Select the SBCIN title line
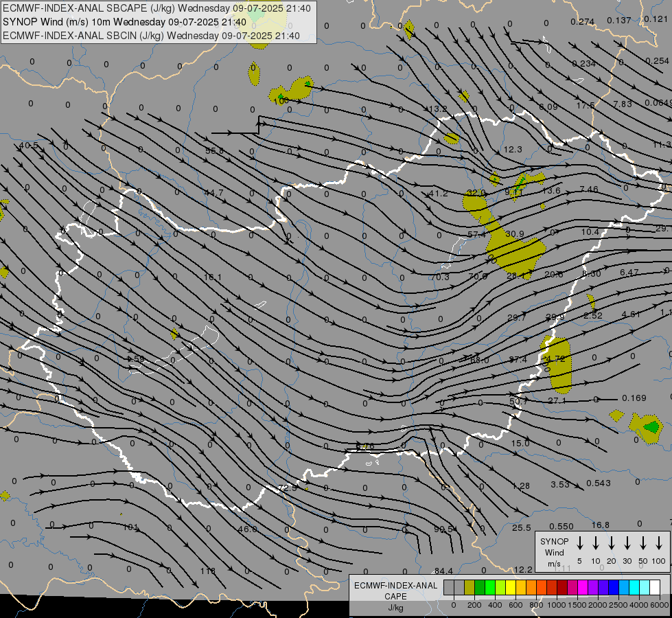Screen dimensions: 672x618 (151, 36)
